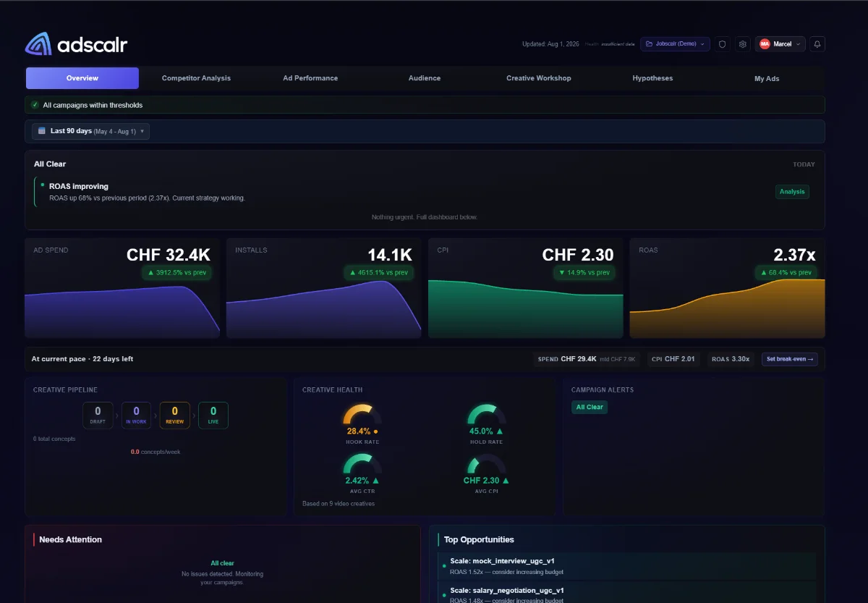Switch to the Competitor Analysis tab

coord(196,78)
